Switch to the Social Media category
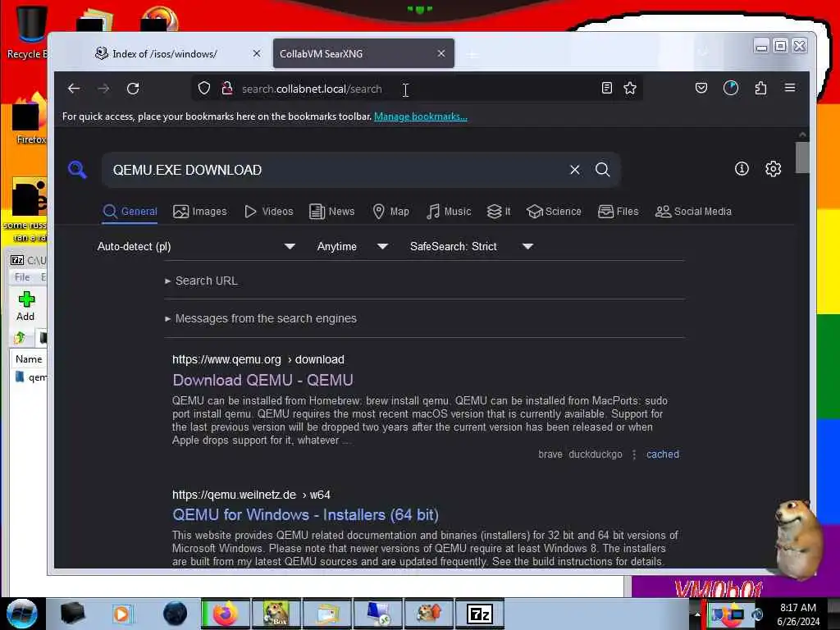Image resolution: width=840 pixels, height=630 pixels. tap(693, 212)
